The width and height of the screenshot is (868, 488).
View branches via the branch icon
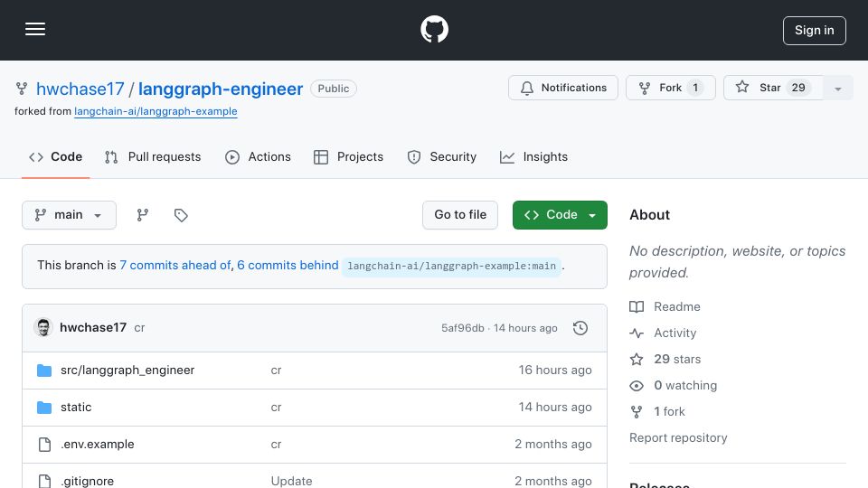[143, 215]
